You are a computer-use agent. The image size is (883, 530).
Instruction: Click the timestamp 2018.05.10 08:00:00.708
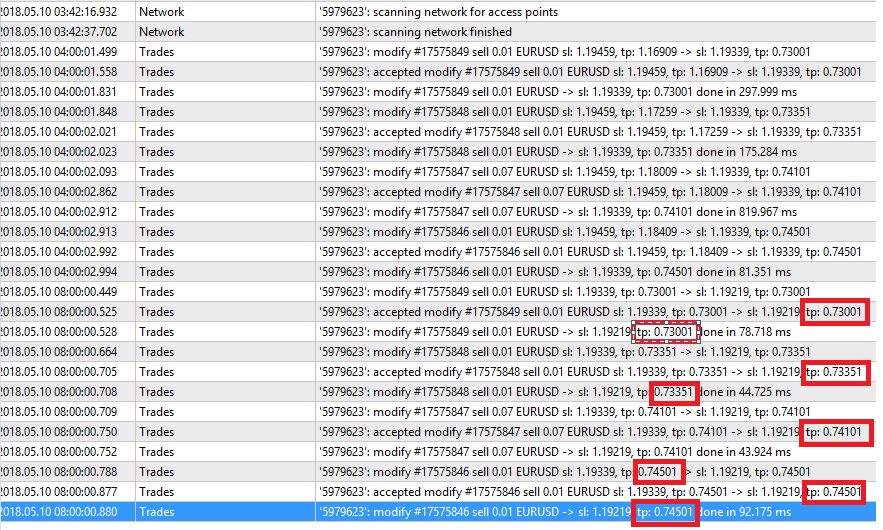59,392
